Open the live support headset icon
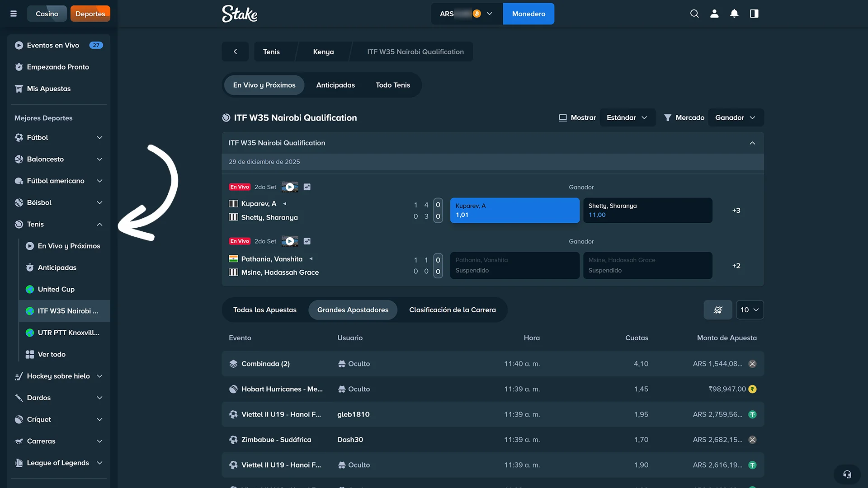The image size is (868, 488). pos(847,474)
